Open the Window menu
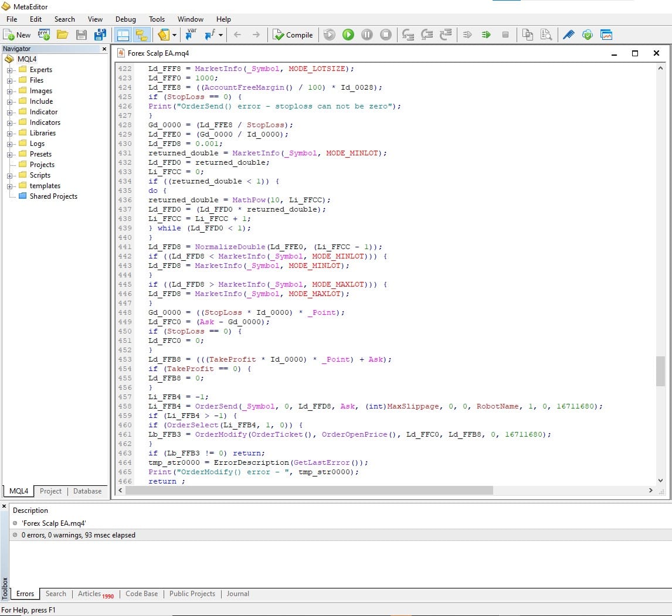The width and height of the screenshot is (672, 616). 191,19
